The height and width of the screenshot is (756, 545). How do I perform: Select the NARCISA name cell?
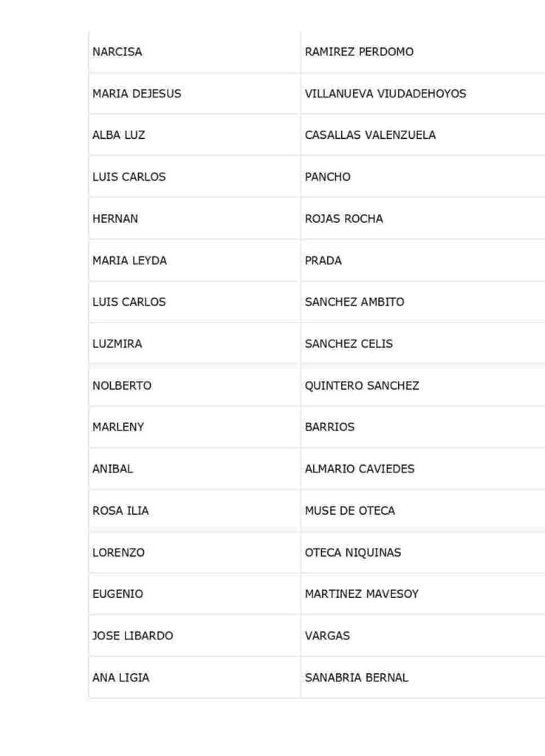click(x=194, y=52)
